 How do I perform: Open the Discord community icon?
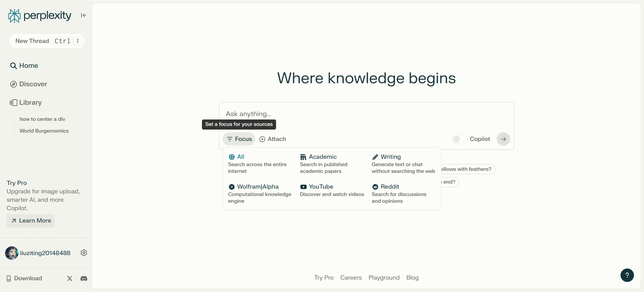tap(84, 279)
